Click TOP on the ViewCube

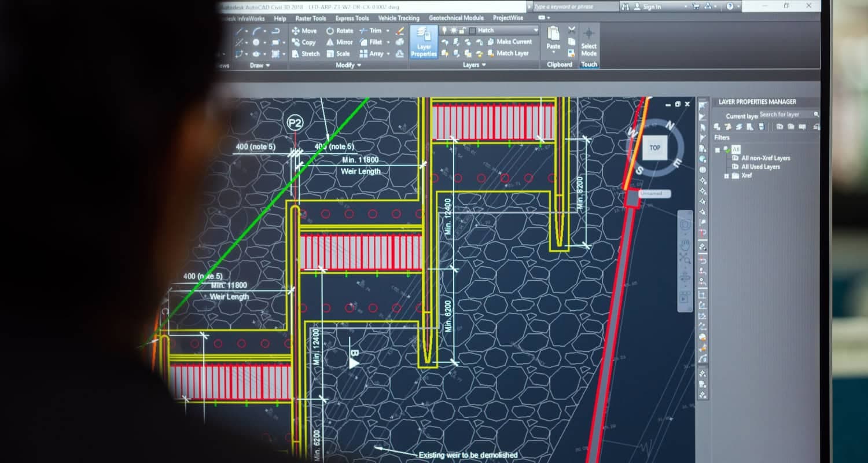[654, 148]
